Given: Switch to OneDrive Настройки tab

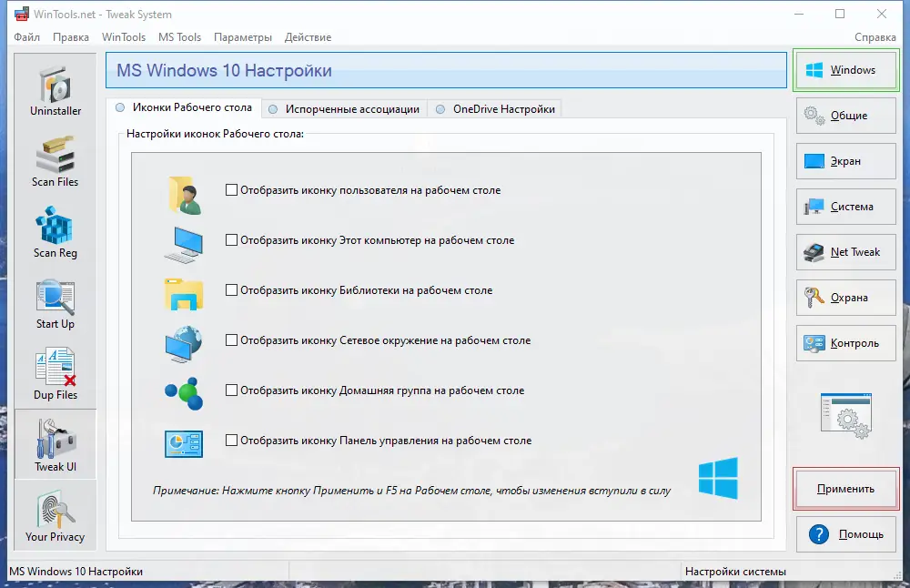Looking at the screenshot, I should click(495, 108).
